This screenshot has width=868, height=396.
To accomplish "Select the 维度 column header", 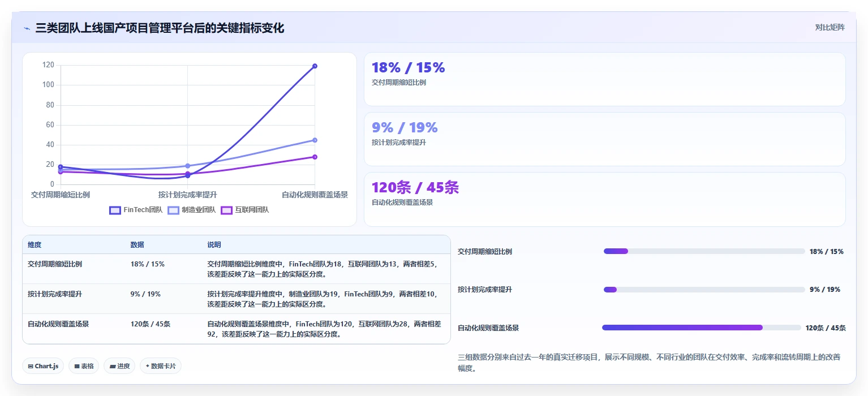I will (35, 245).
